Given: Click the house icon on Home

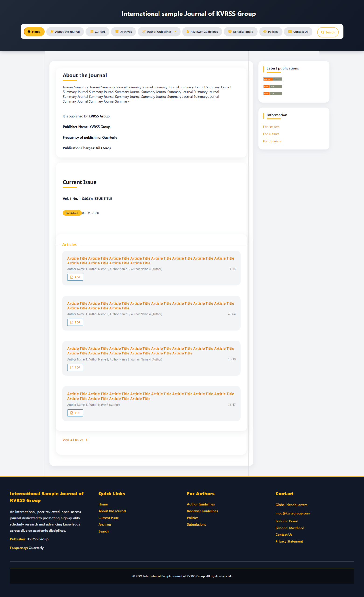Looking at the screenshot, I should 29,31.
